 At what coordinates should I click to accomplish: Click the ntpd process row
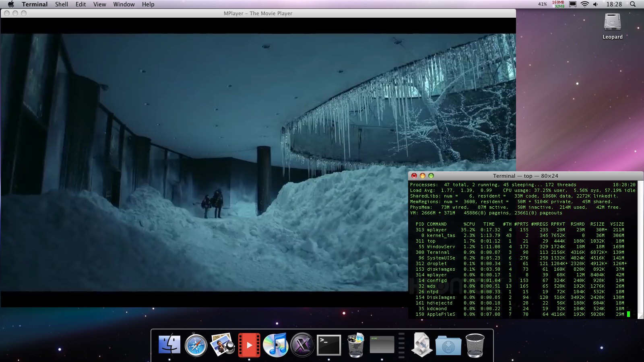(520, 292)
